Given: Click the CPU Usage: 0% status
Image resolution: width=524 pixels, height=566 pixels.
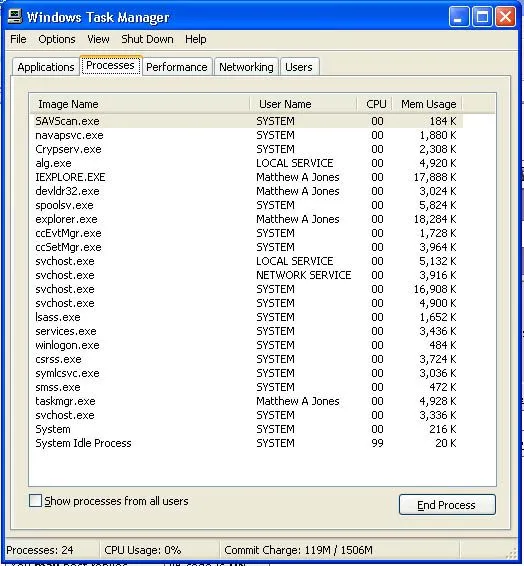Looking at the screenshot, I should point(143,550).
